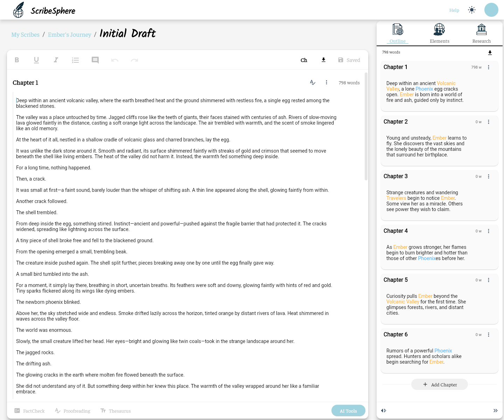The width and height of the screenshot is (504, 420).
Task: Click the editor vertical scrollbar
Action: click(x=366, y=126)
